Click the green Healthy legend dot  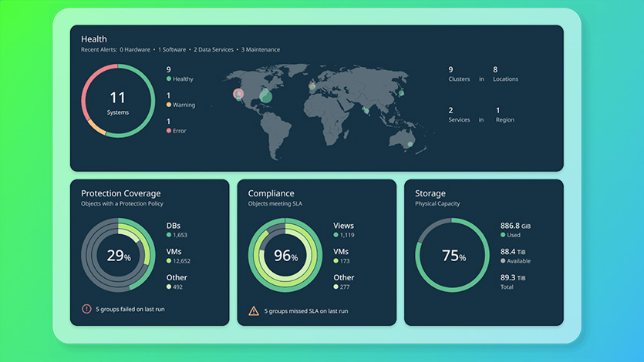click(x=168, y=79)
